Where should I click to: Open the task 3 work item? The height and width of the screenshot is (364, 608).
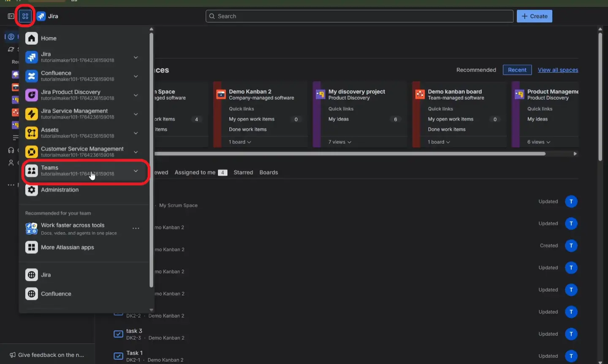coord(134,331)
